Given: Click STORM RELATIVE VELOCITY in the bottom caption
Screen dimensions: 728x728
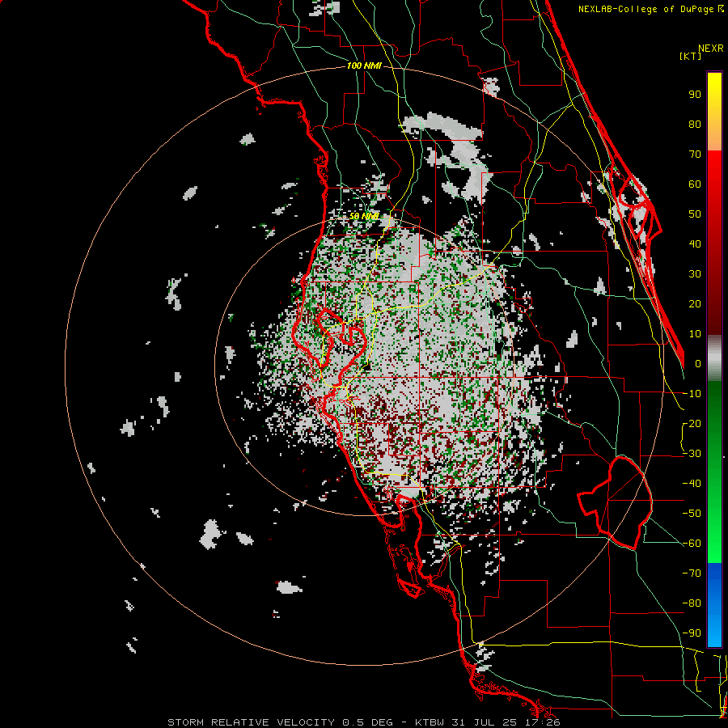Looking at the screenshot, I should tap(251, 722).
